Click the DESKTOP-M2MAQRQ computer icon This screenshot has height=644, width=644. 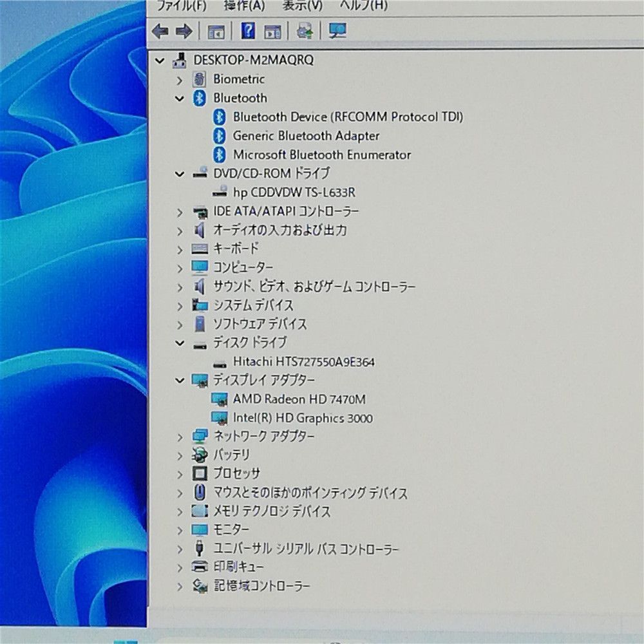pos(179,61)
